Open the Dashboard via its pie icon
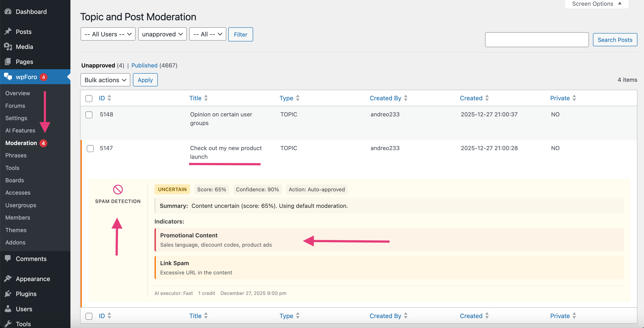 pyautogui.click(x=8, y=11)
